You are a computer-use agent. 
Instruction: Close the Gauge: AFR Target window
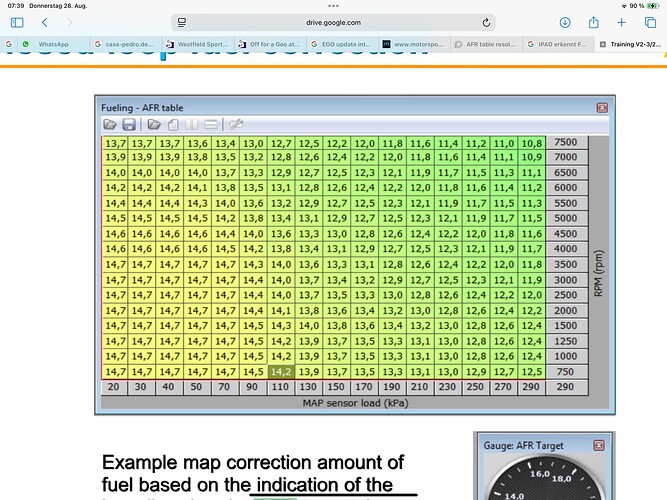coord(599,446)
